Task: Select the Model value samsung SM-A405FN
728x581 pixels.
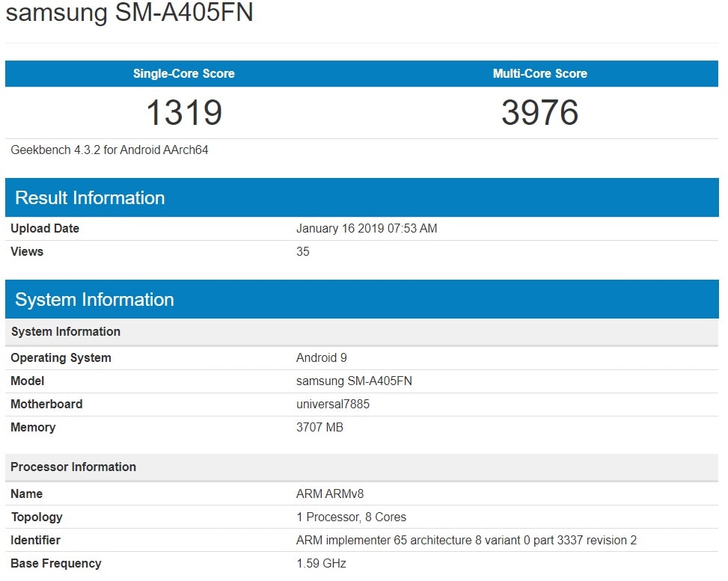Action: (354, 381)
